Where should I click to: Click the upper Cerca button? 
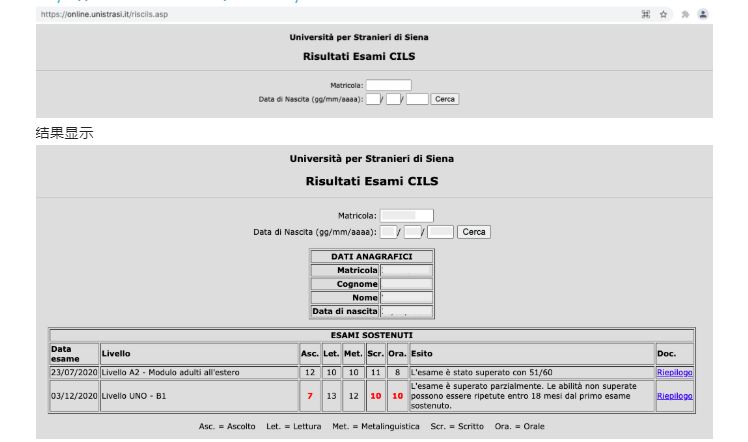pyautogui.click(x=445, y=99)
